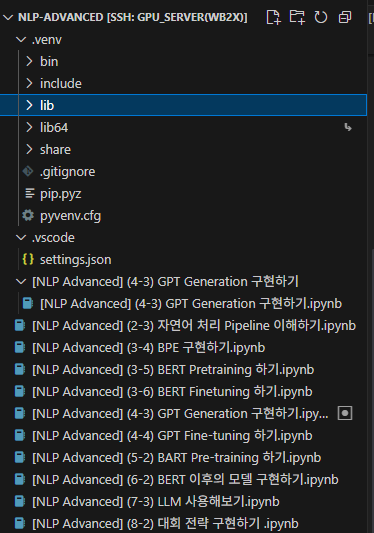374x533 pixels.
Task: Open the .gitignore file
Action: pyautogui.click(x=67, y=172)
